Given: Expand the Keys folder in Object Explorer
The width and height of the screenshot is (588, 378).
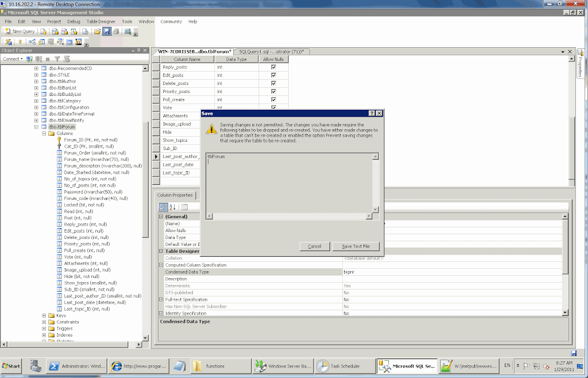Looking at the screenshot, I should point(44,315).
